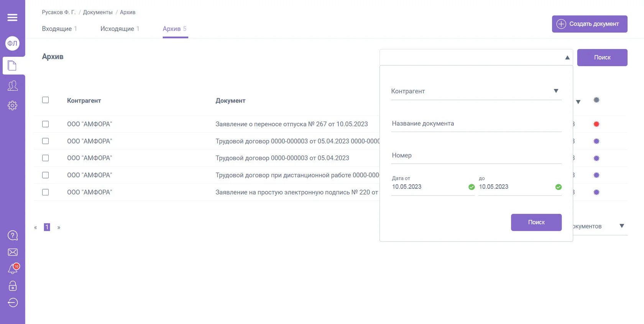This screenshot has width=644, height=324.
Task: Open the help question icon
Action: (x=12, y=235)
